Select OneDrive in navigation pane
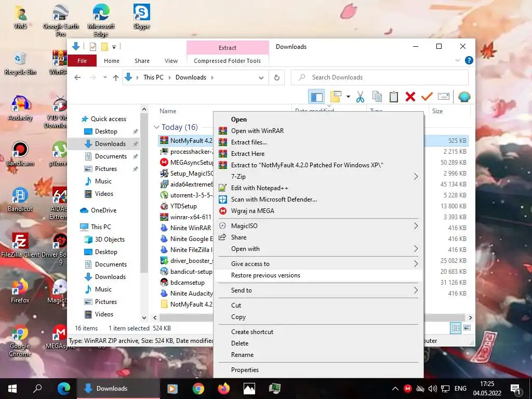Image resolution: width=532 pixels, height=399 pixels. pyautogui.click(x=103, y=210)
